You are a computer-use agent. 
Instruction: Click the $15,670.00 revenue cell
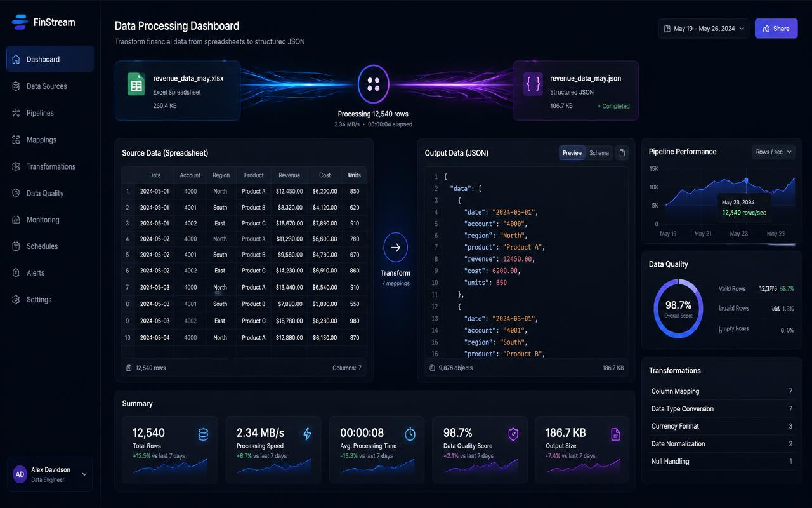click(x=289, y=224)
